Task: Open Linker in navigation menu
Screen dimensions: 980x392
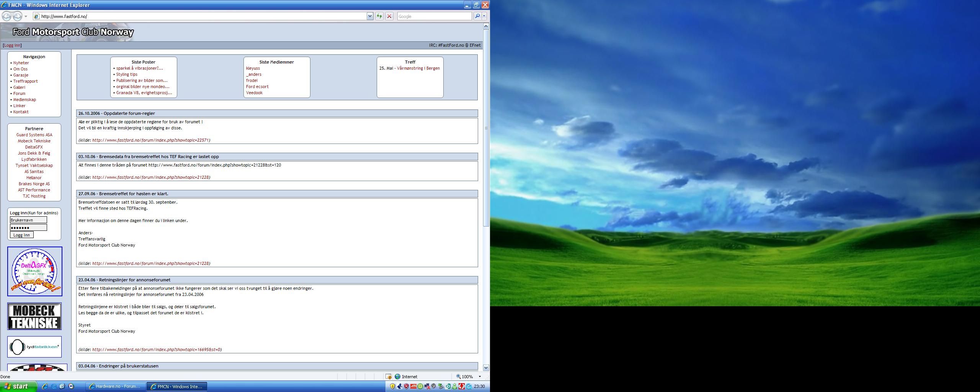Action: (x=19, y=106)
